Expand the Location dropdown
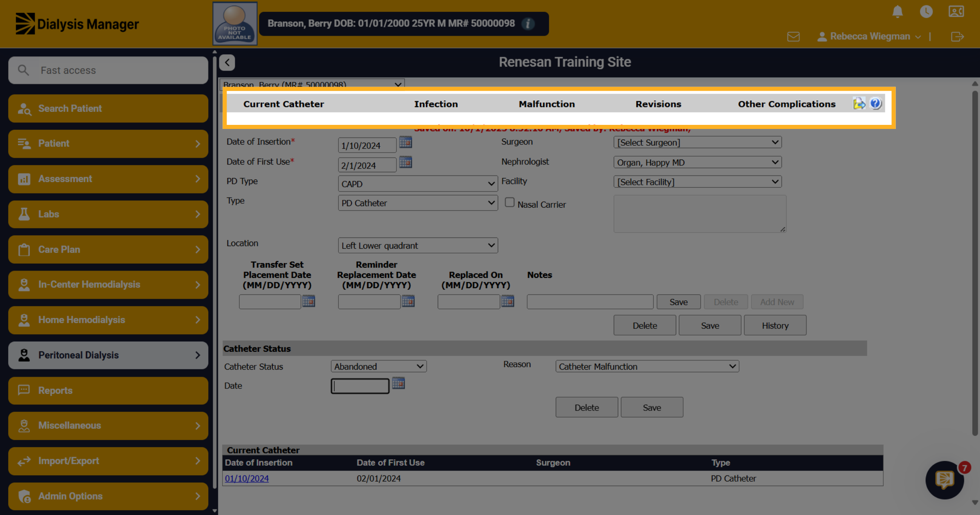Screen dimensions: 980x515 tap(418, 246)
